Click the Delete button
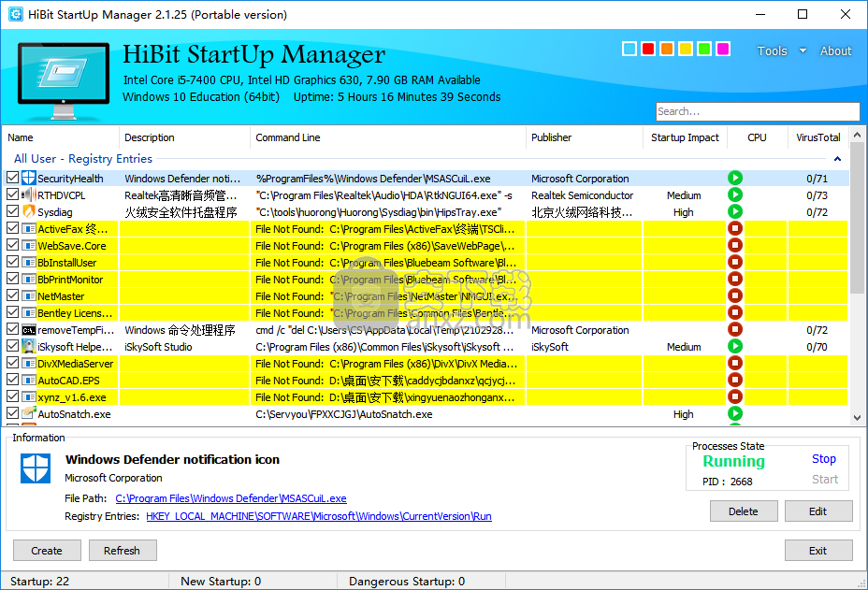The height and width of the screenshot is (590, 868). tap(744, 511)
